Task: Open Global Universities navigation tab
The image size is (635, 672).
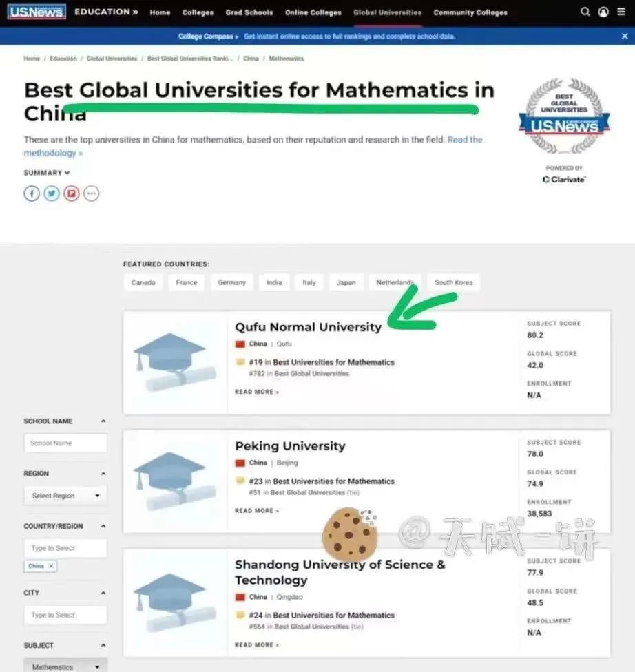Action: click(x=388, y=12)
